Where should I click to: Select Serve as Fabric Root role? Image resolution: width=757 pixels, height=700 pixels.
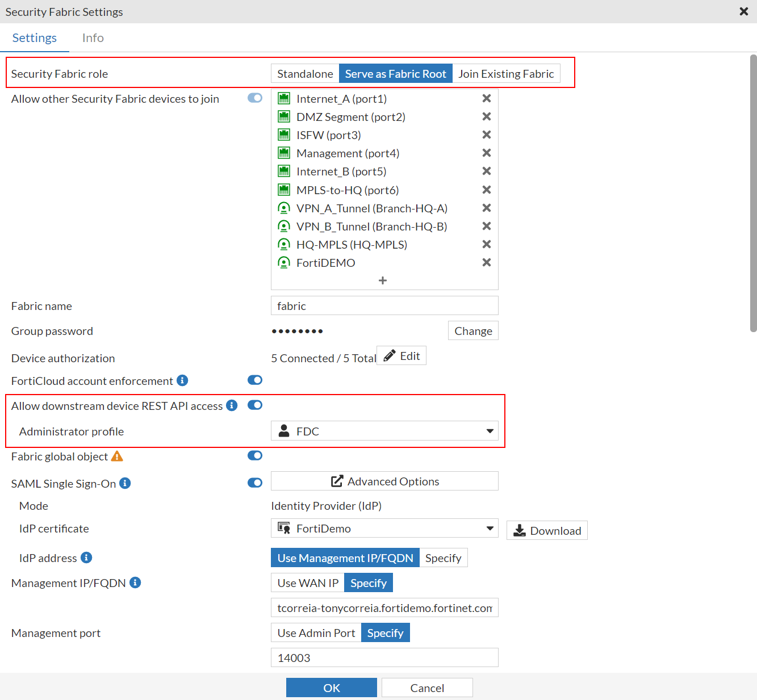pyautogui.click(x=396, y=74)
